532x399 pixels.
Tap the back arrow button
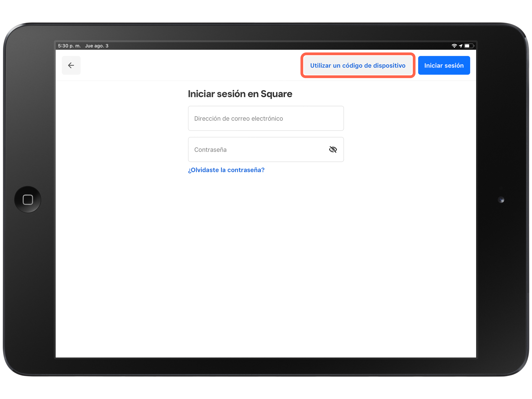pos(71,65)
